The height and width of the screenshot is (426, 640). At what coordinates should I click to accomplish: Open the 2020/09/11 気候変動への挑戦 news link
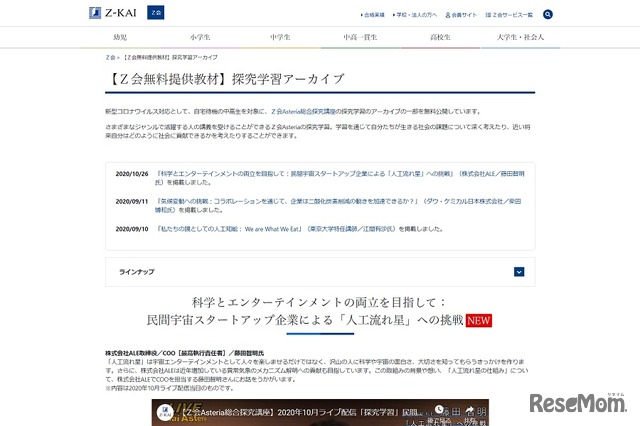coord(338,205)
